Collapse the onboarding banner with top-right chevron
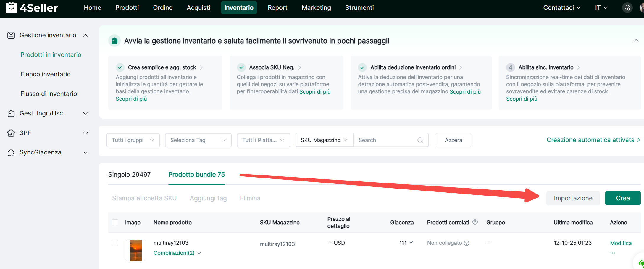The width and height of the screenshot is (644, 269). click(x=636, y=41)
